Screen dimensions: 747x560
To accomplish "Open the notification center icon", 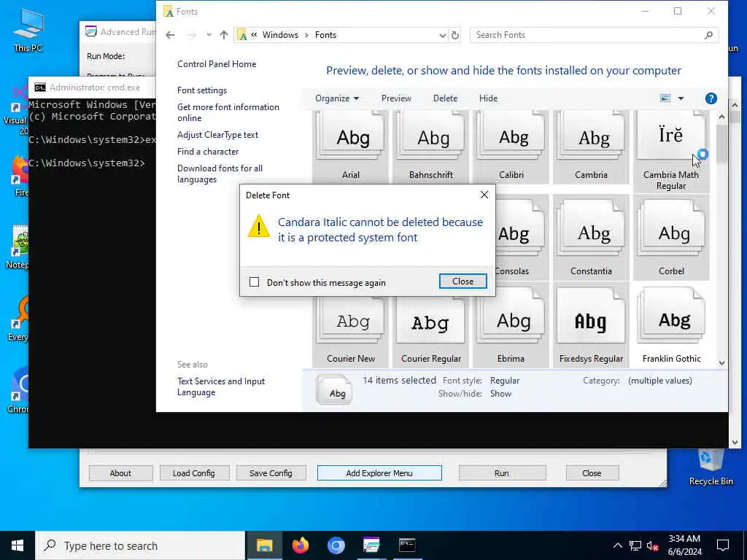I will pyautogui.click(x=723, y=545).
